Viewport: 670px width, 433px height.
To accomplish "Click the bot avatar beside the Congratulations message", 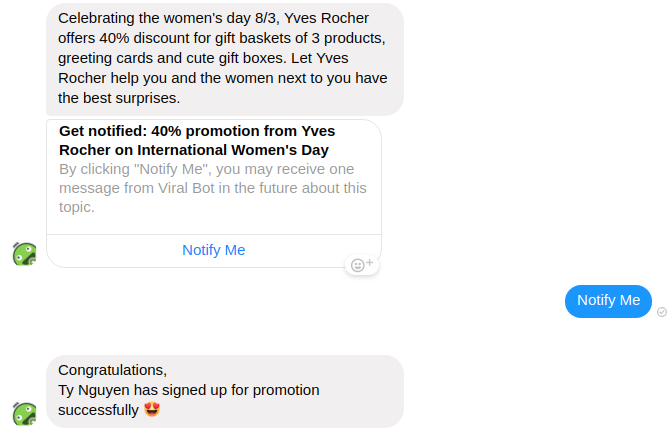I will coord(25,414).
